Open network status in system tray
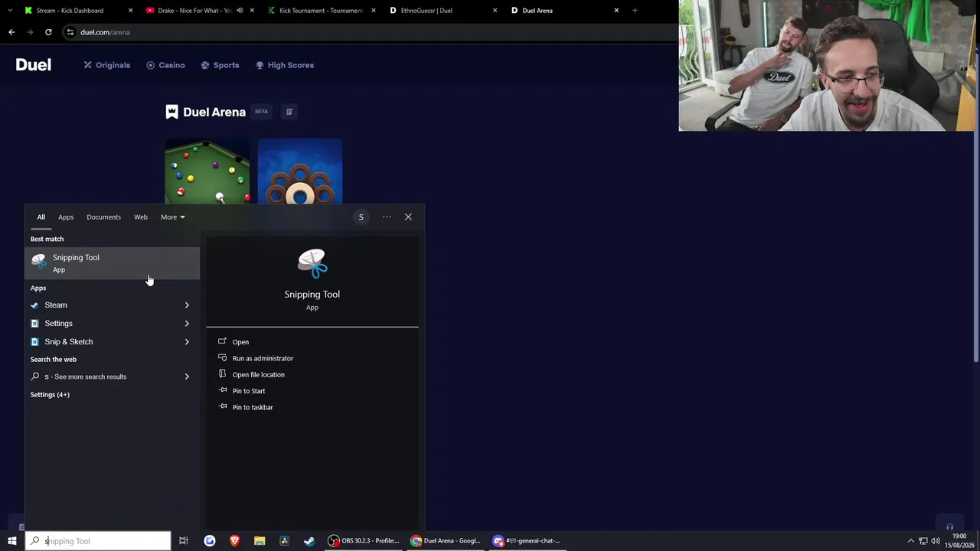The width and height of the screenshot is (980, 551). pyautogui.click(x=923, y=541)
